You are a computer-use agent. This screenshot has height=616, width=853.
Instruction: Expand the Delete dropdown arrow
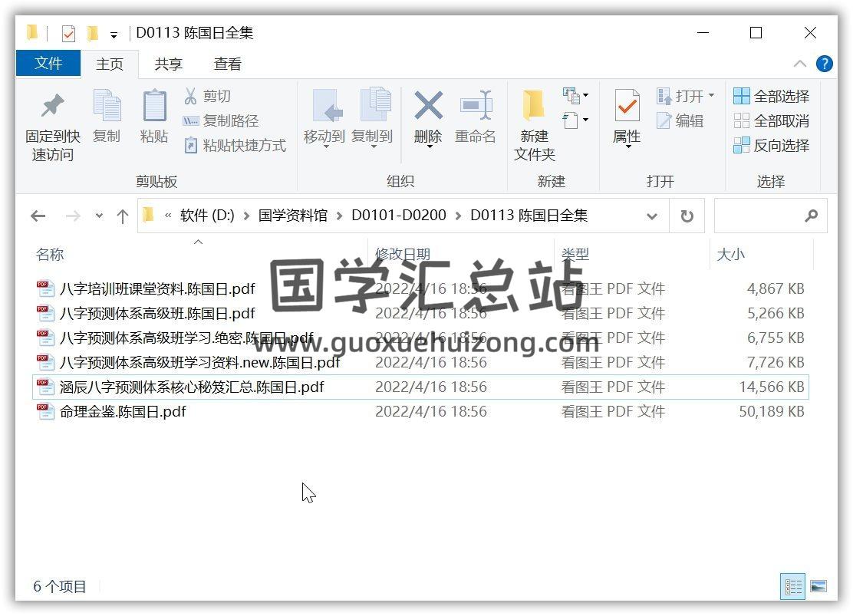pos(429,147)
